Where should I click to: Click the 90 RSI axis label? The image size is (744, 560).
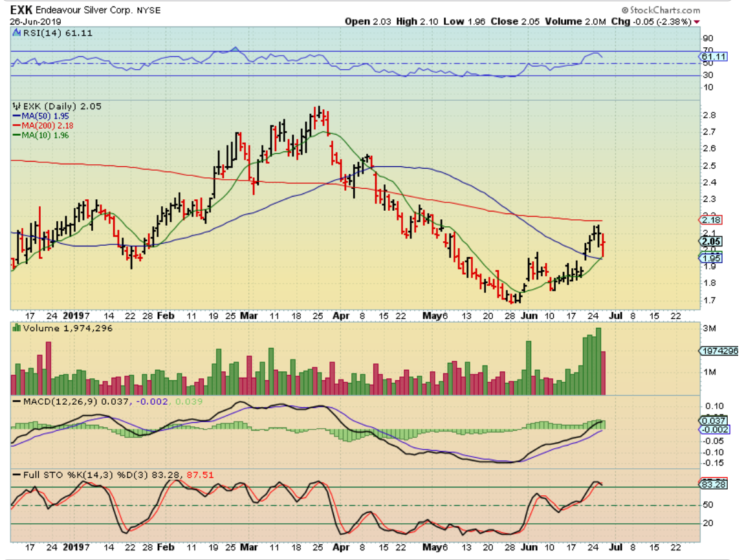pyautogui.click(x=708, y=39)
